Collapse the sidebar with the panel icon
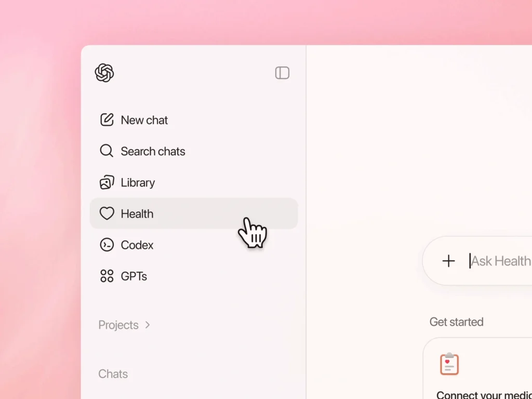Viewport: 532px width, 399px height. [x=282, y=73]
